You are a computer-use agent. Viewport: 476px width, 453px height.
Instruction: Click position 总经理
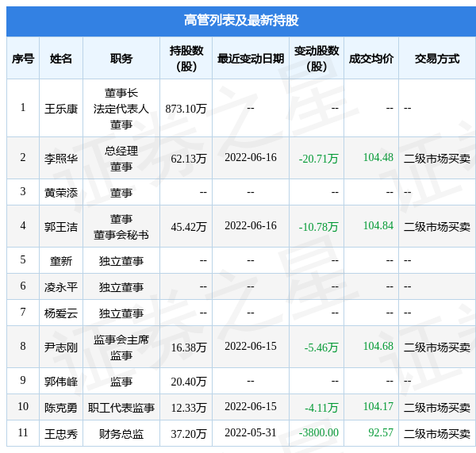[121, 151]
